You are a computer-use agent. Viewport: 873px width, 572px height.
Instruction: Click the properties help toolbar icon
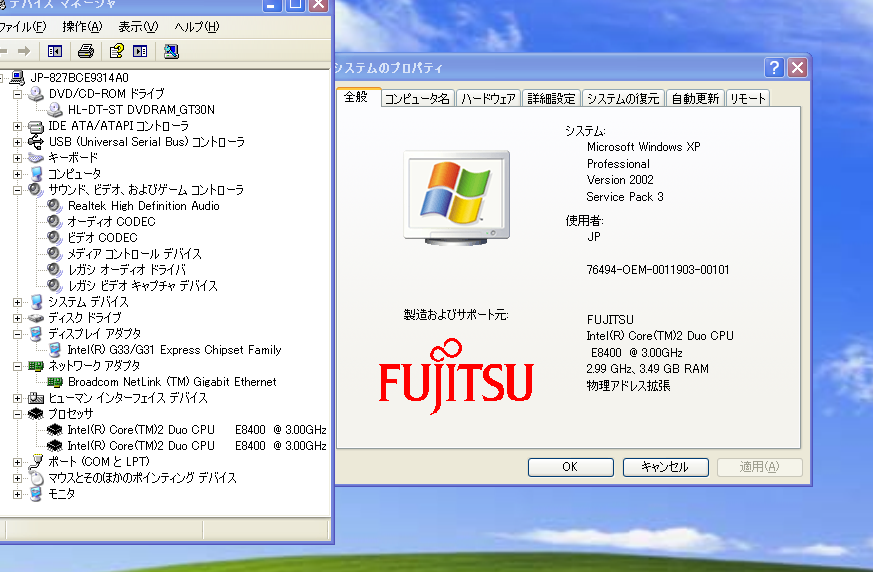(x=116, y=52)
